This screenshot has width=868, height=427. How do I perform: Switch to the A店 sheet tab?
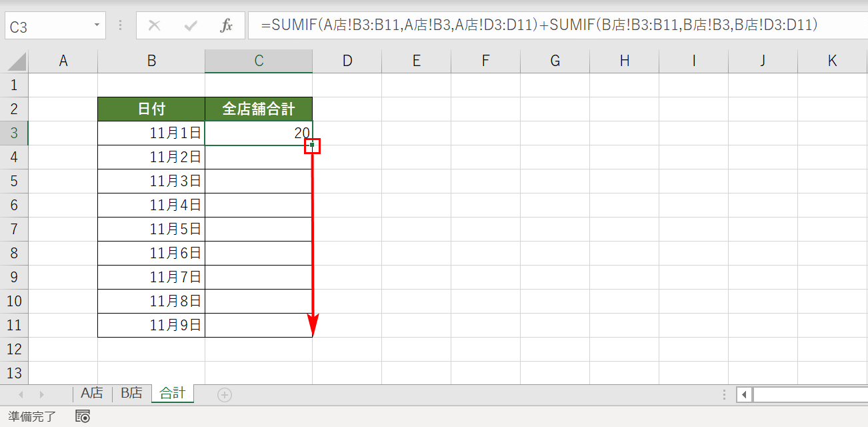tap(91, 394)
